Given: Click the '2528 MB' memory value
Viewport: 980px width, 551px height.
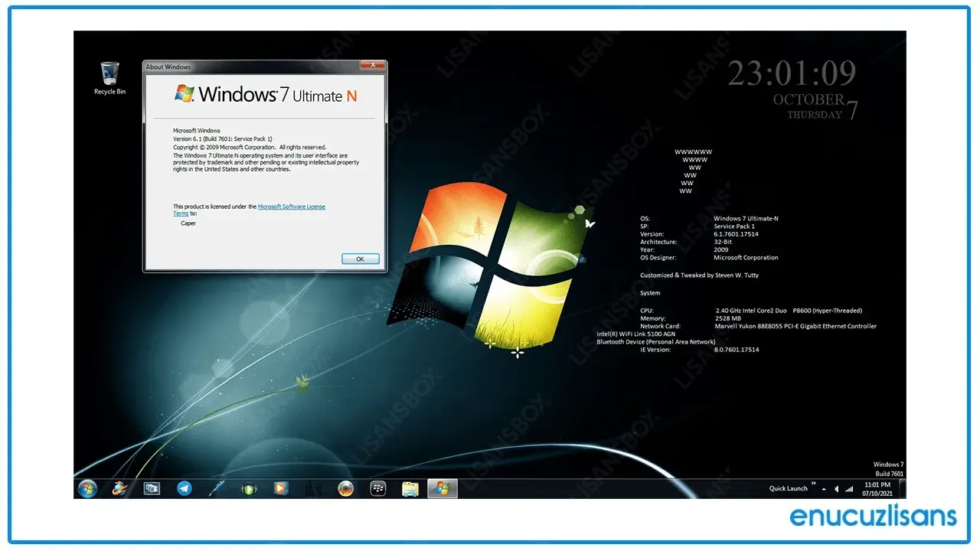Looking at the screenshot, I should pyautogui.click(x=728, y=318).
